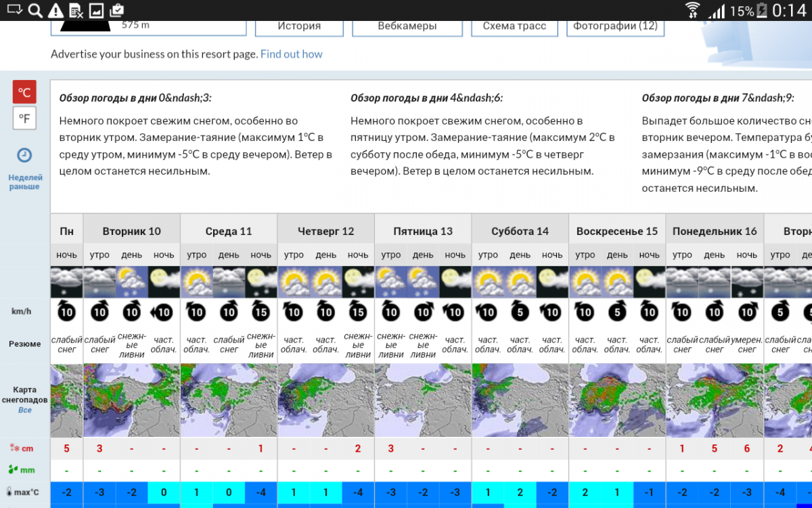
Task: Tap Monday 16 night moderate-snow icon
Action: point(747,282)
